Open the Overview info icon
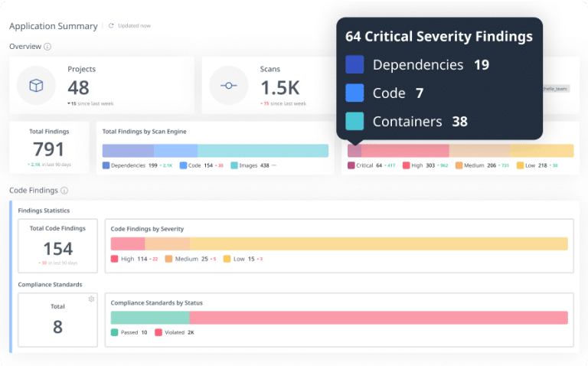Screen dimensions: 588x366 [47, 47]
